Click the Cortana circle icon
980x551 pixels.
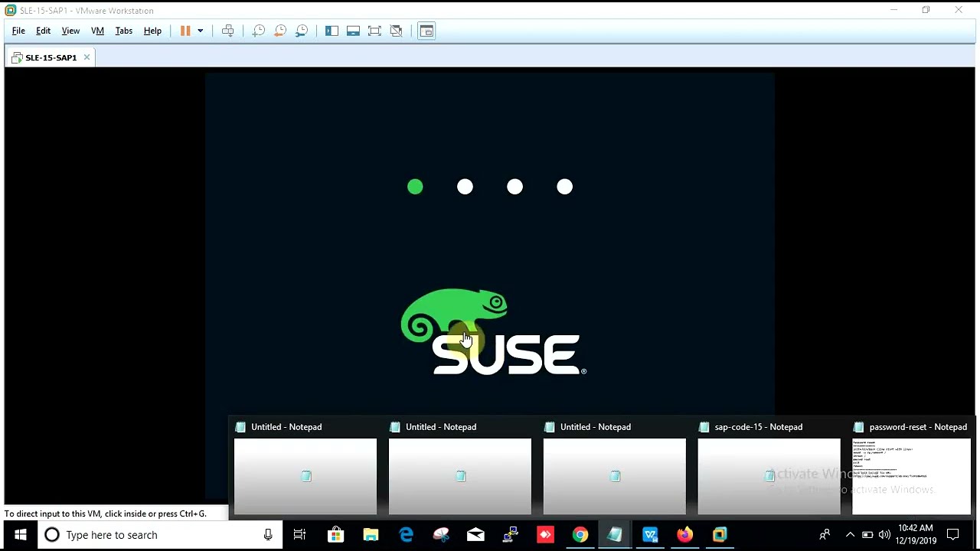pos(51,535)
